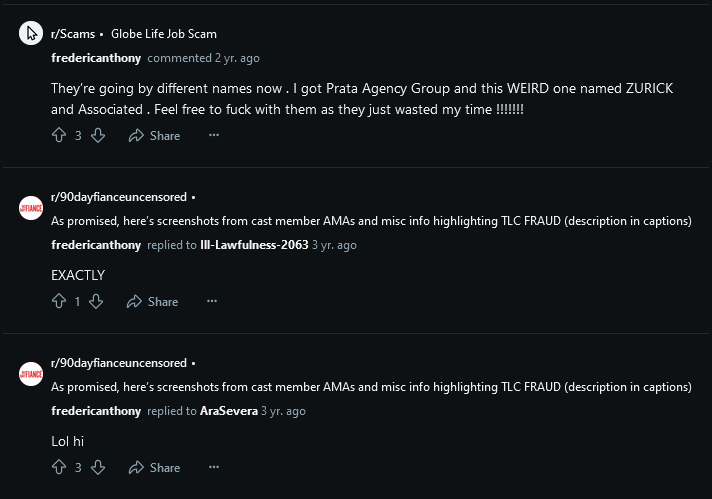Image resolution: width=712 pixels, height=499 pixels.
Task: Upvote the Lol hi comment
Action: 59,467
